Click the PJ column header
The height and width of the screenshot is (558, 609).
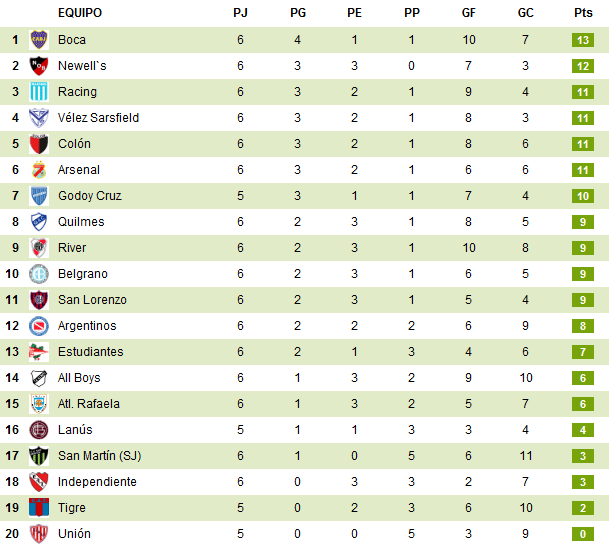coord(240,13)
